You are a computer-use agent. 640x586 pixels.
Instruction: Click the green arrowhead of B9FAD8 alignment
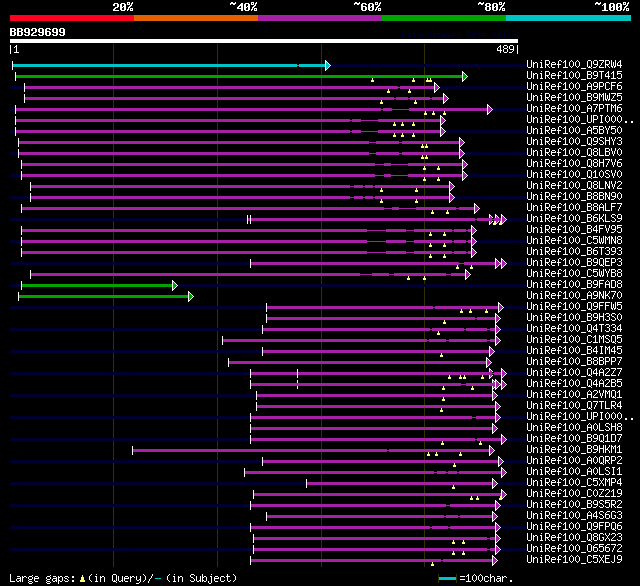tap(175, 285)
